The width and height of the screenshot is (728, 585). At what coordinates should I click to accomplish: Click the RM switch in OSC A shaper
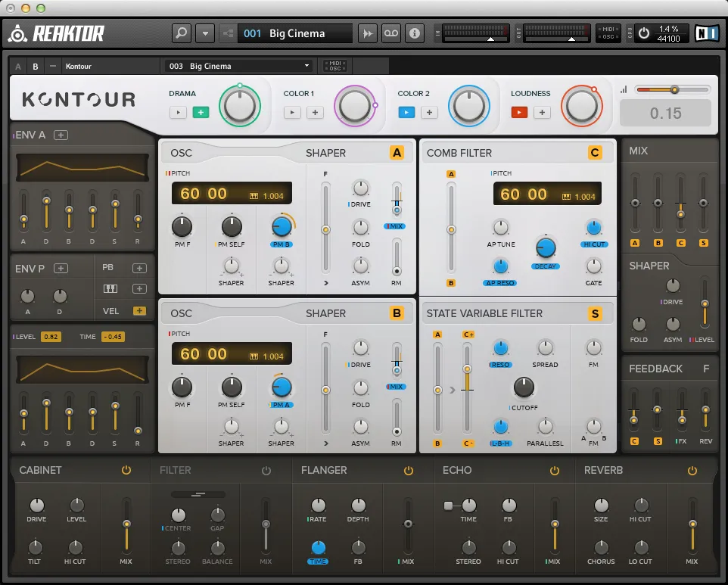396,271
